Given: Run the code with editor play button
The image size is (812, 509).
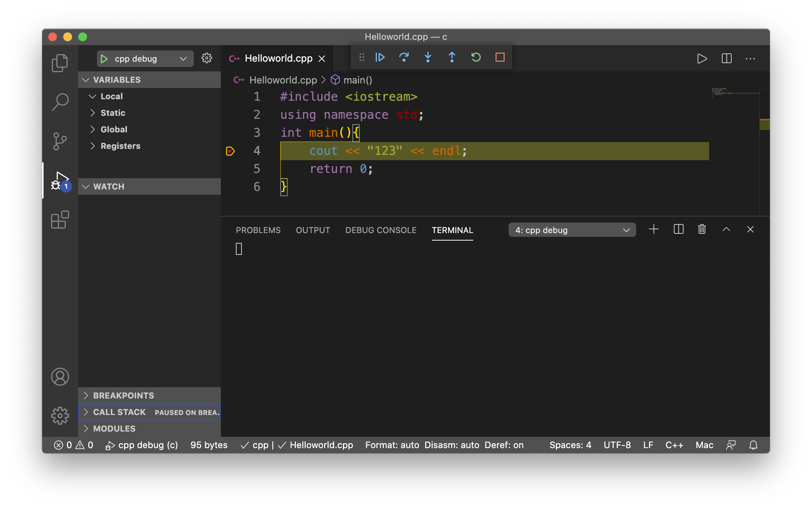Looking at the screenshot, I should [702, 59].
